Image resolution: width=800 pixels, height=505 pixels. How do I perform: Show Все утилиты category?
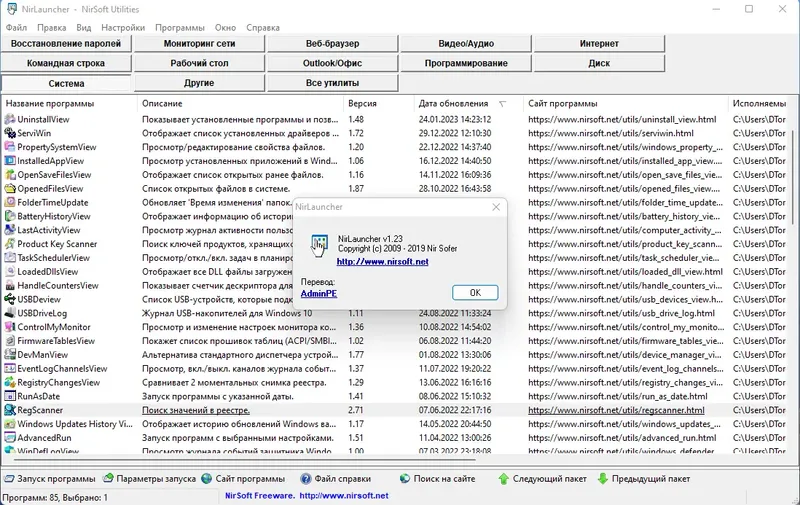pyautogui.click(x=333, y=83)
